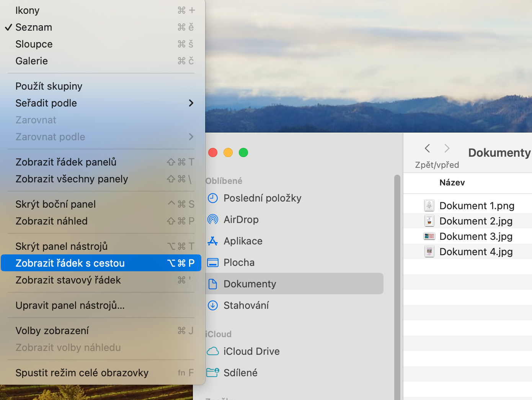Switch to Sloupce view
Screen dimensions: 532x400
click(101, 44)
